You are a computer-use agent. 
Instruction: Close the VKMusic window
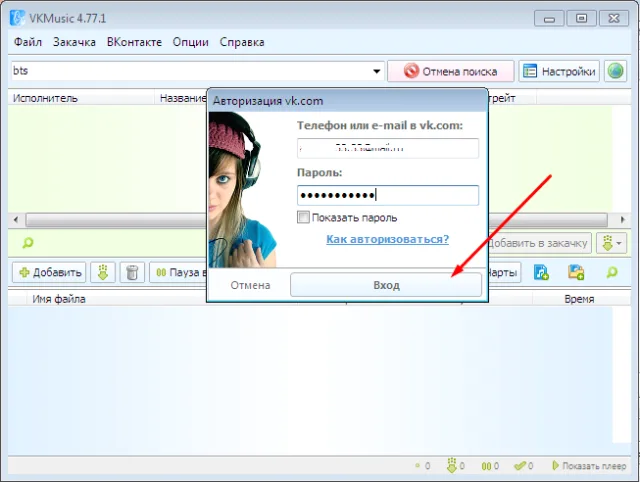(613, 19)
